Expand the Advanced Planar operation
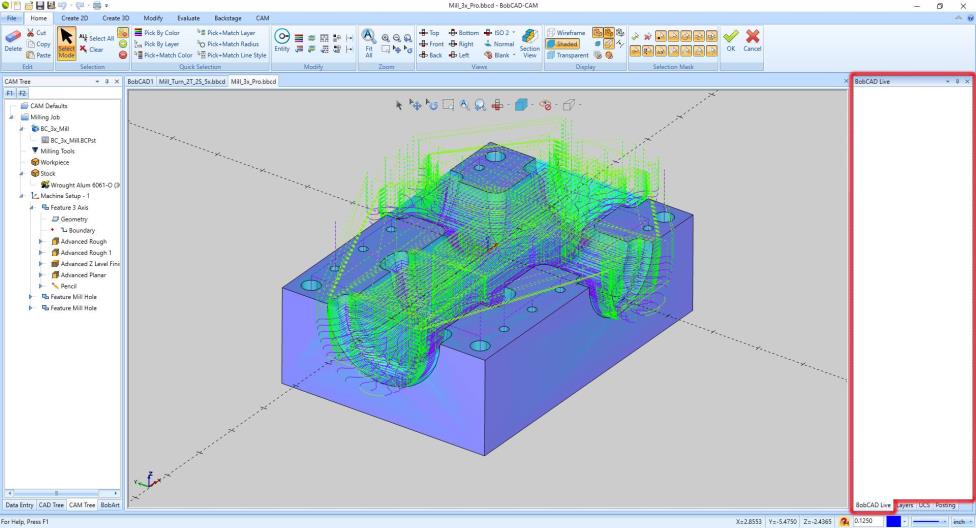The height and width of the screenshot is (528, 976). (x=41, y=275)
